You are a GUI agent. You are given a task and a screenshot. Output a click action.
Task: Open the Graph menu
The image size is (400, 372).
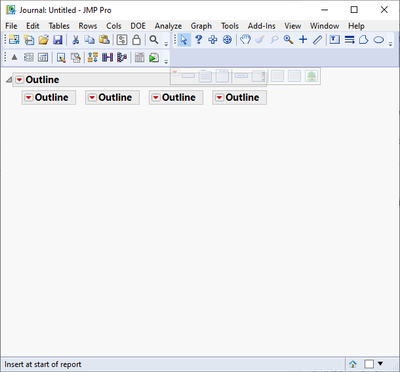tap(201, 26)
